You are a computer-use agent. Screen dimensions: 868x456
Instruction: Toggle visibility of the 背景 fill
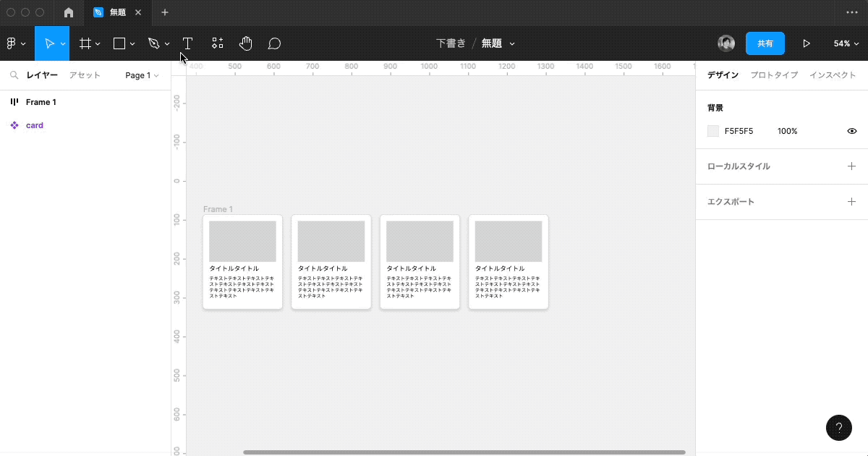tap(851, 131)
